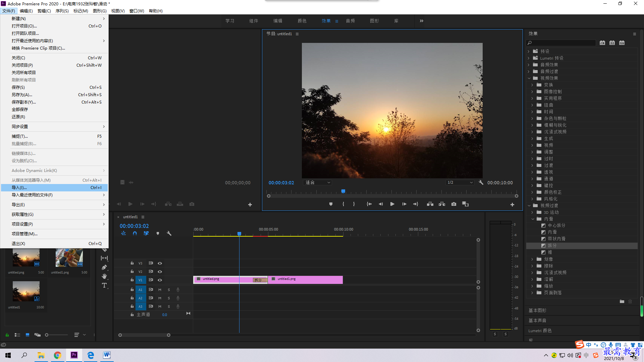Image resolution: width=644 pixels, height=362 pixels.
Task: Step back one frame in Program monitor
Action: point(381,204)
